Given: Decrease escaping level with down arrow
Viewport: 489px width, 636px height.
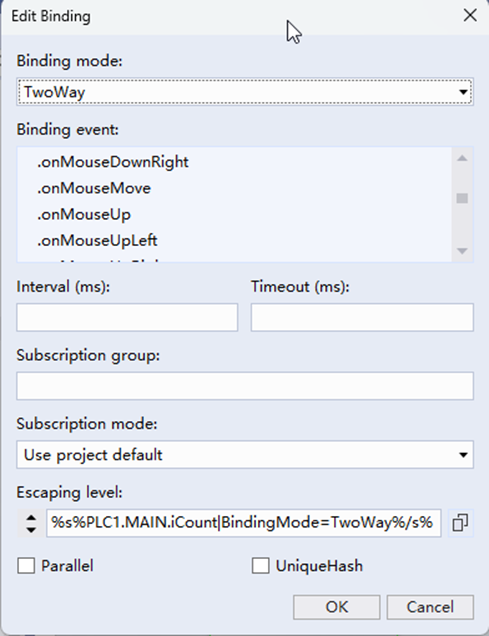Looking at the screenshot, I should (31, 530).
